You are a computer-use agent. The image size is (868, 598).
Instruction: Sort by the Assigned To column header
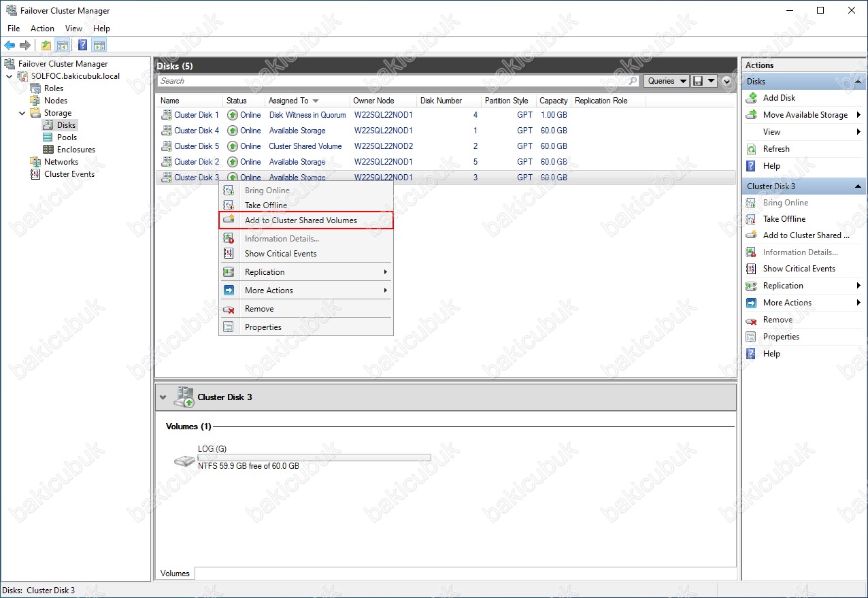coord(307,101)
